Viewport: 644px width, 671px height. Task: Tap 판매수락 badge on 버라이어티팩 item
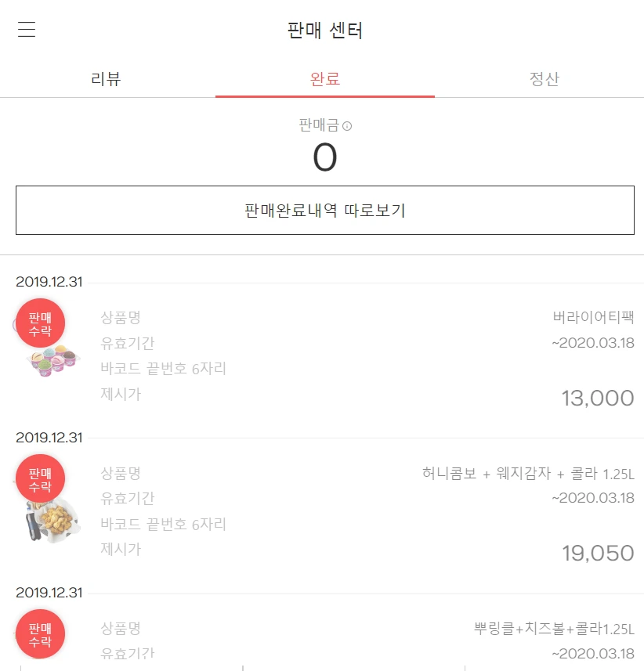40,323
